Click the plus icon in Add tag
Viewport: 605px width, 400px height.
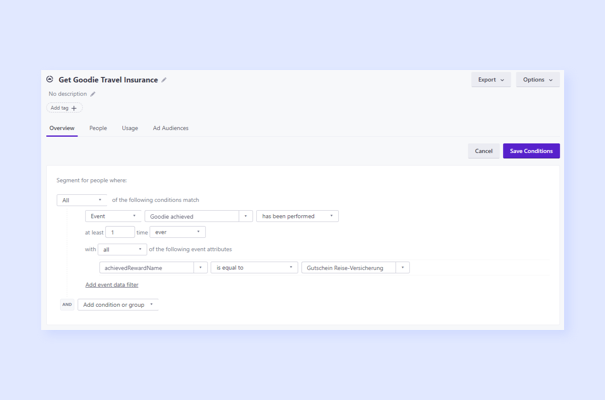tap(74, 108)
